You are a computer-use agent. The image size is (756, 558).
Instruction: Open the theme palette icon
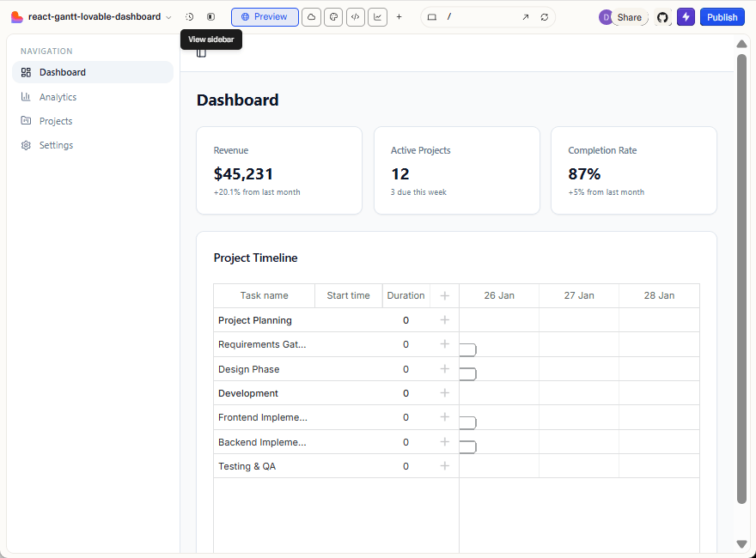333,16
